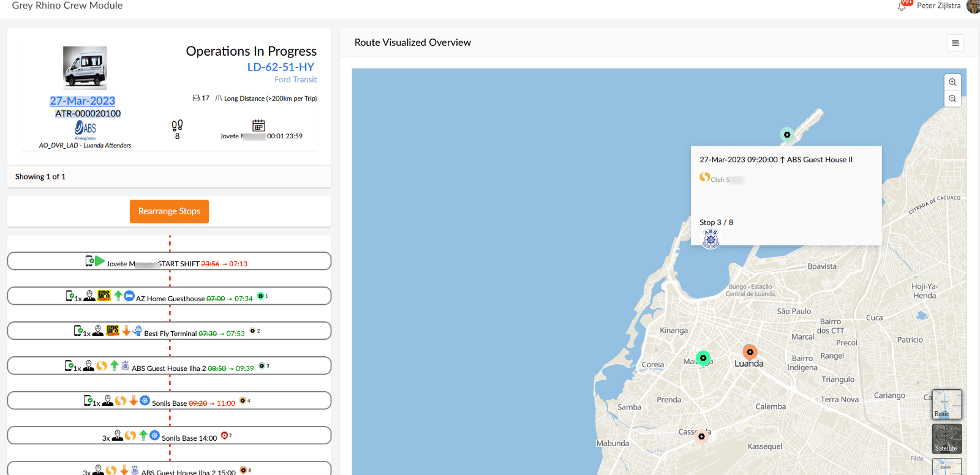This screenshot has width=980, height=475.
Task: Click the Rearrange Stops button
Action: 169,211
